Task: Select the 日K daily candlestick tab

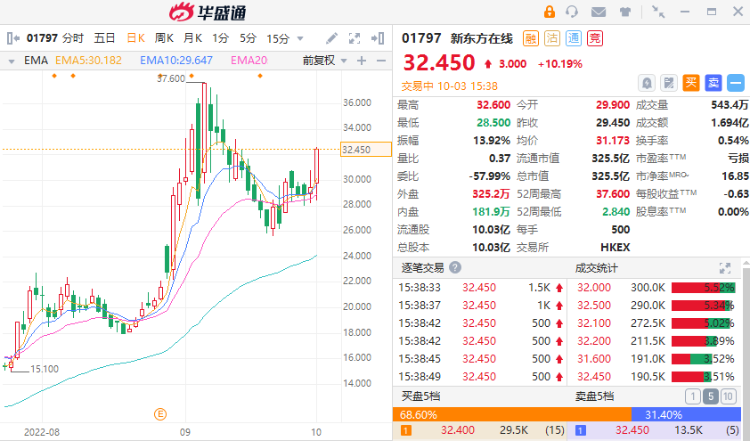Action: pos(136,38)
